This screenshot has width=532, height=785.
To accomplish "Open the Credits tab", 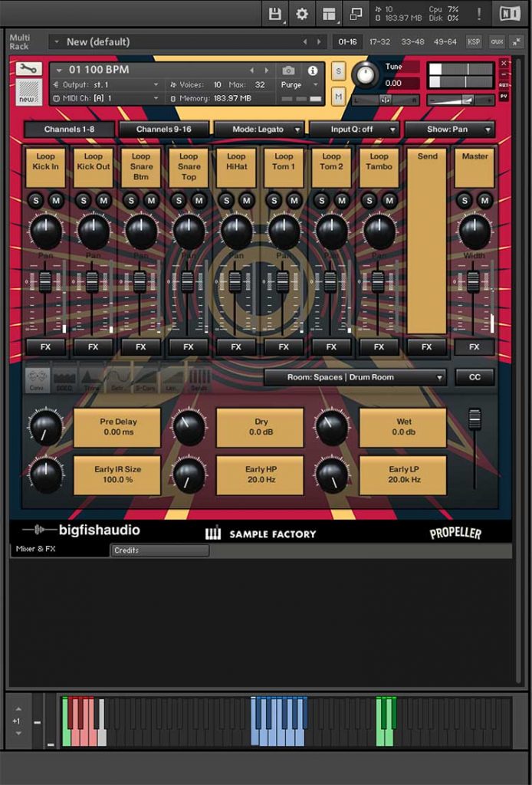I will (159, 550).
